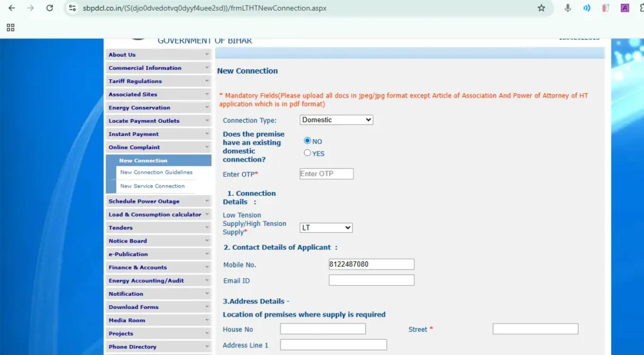Image resolution: width=644 pixels, height=355 pixels.
Task: Click the blue sound waves extension icon
Action: pos(587,8)
